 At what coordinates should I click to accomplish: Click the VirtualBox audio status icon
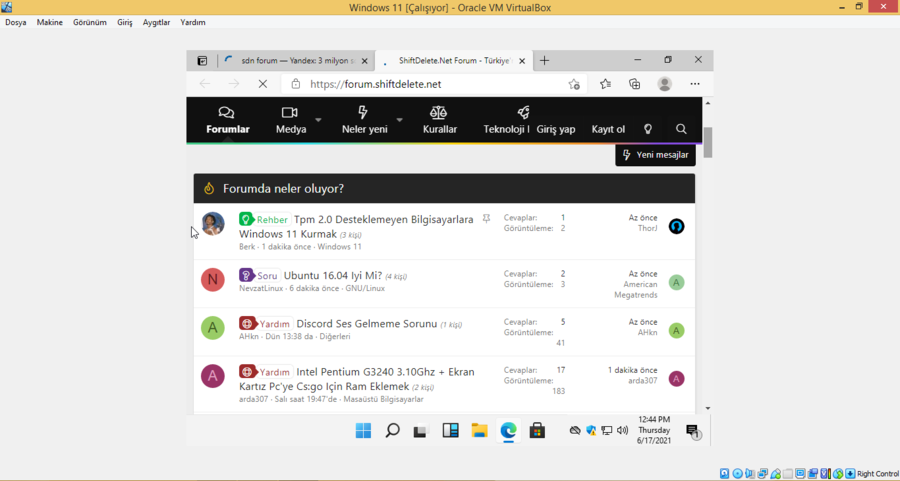(x=750, y=474)
